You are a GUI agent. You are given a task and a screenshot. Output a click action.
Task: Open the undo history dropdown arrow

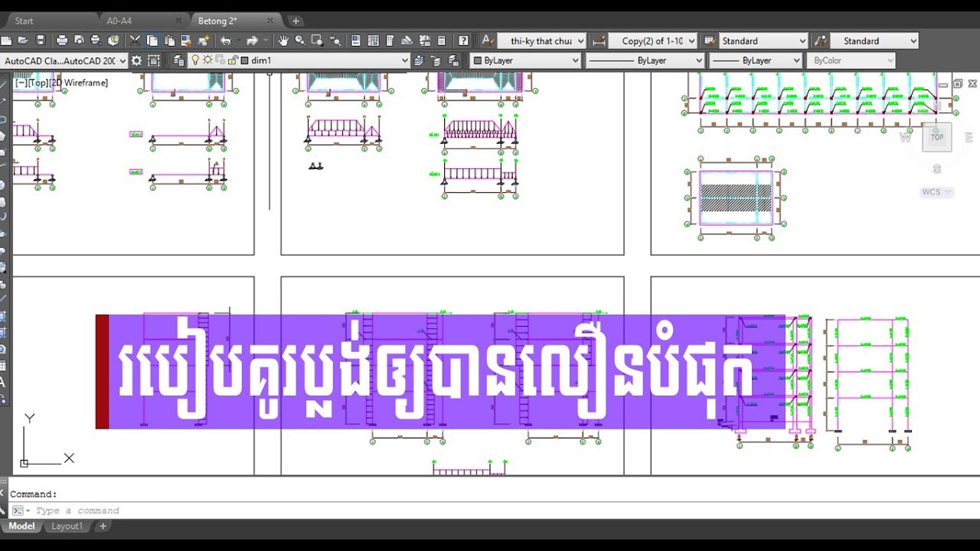pos(239,41)
